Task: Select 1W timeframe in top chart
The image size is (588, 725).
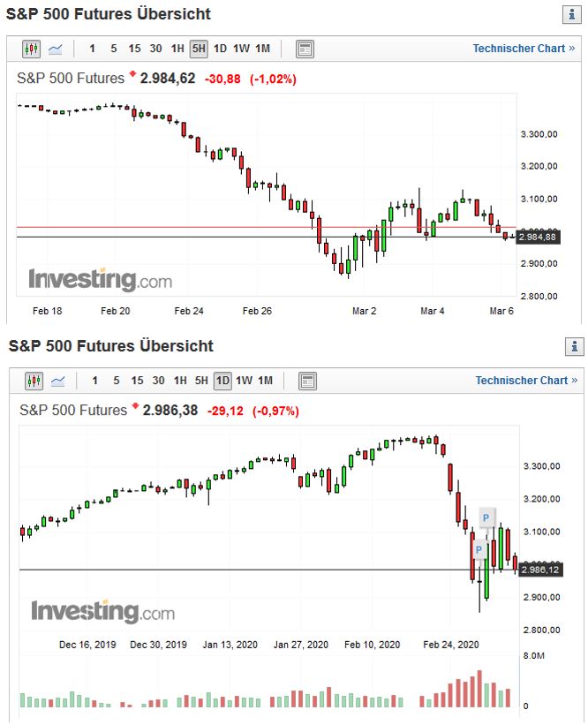Action: pos(241,49)
